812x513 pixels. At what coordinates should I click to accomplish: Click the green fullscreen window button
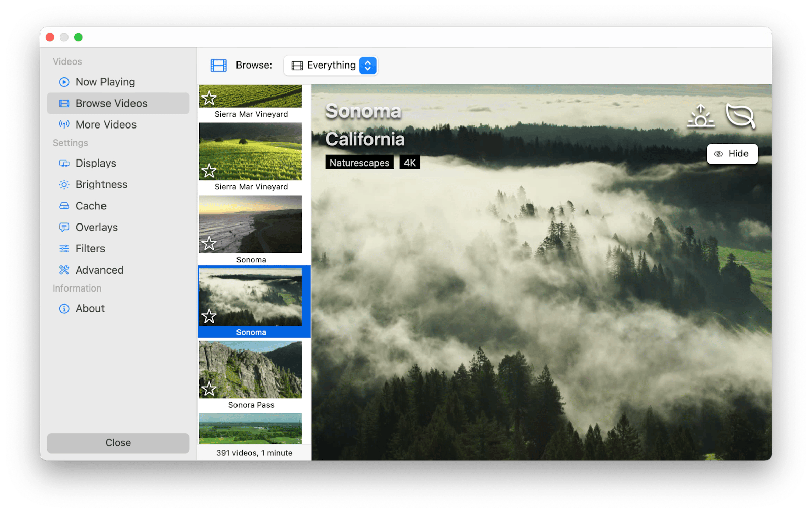coord(78,37)
